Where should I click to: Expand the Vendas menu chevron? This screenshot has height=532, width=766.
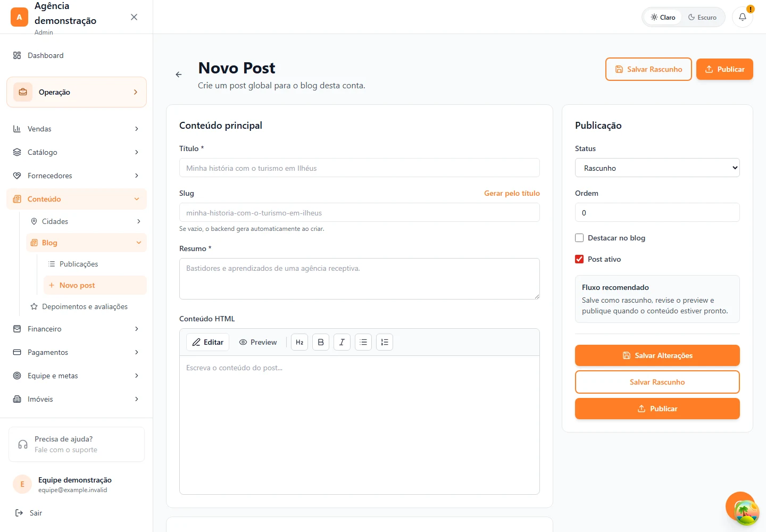(x=137, y=129)
